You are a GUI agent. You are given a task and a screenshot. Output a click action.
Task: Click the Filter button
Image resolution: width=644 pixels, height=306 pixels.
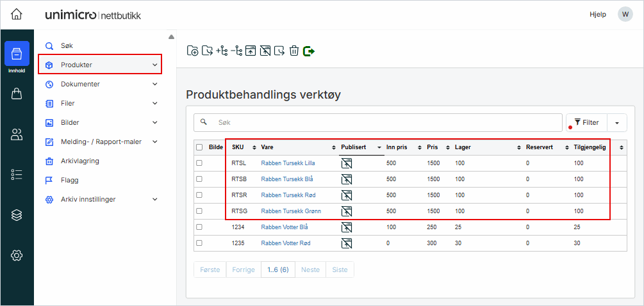tap(586, 123)
